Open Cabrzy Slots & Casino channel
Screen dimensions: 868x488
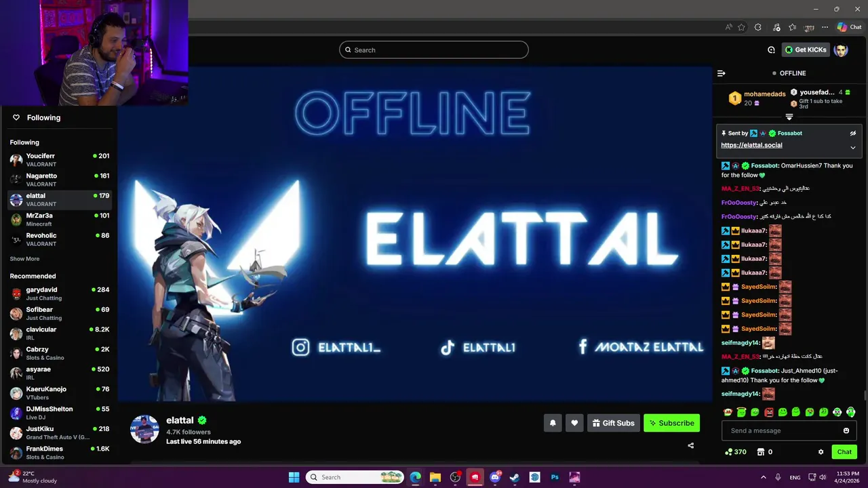click(60, 353)
